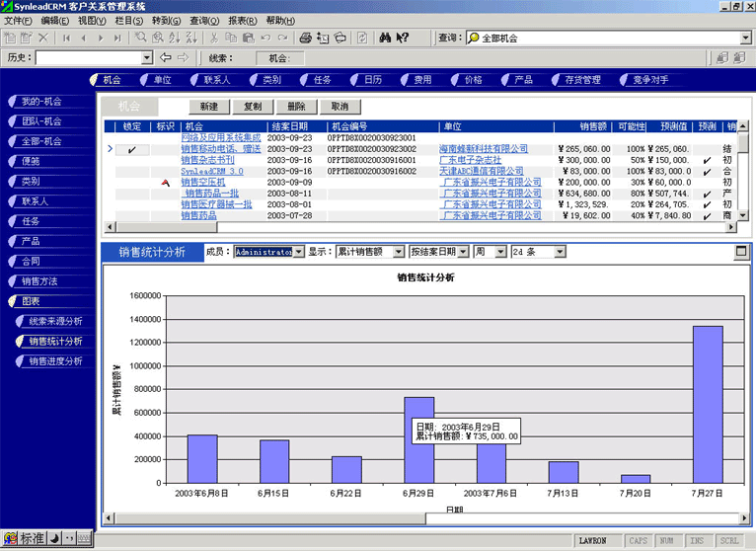Open the 全部机会 query dropdown

(747, 38)
